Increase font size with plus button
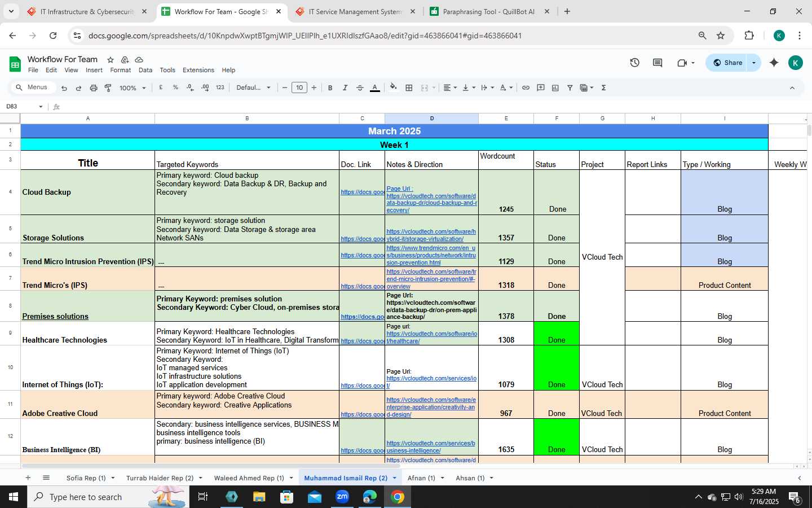The image size is (812, 508). pos(314,87)
